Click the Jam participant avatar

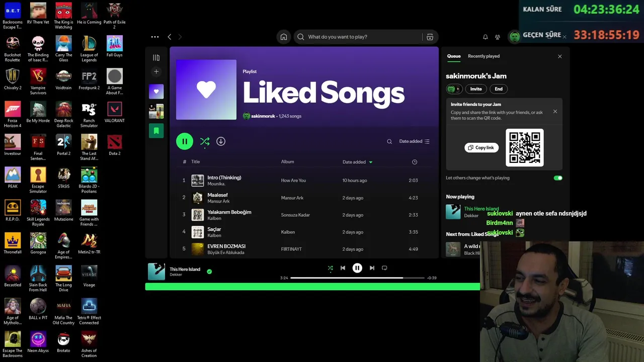pyautogui.click(x=453, y=89)
